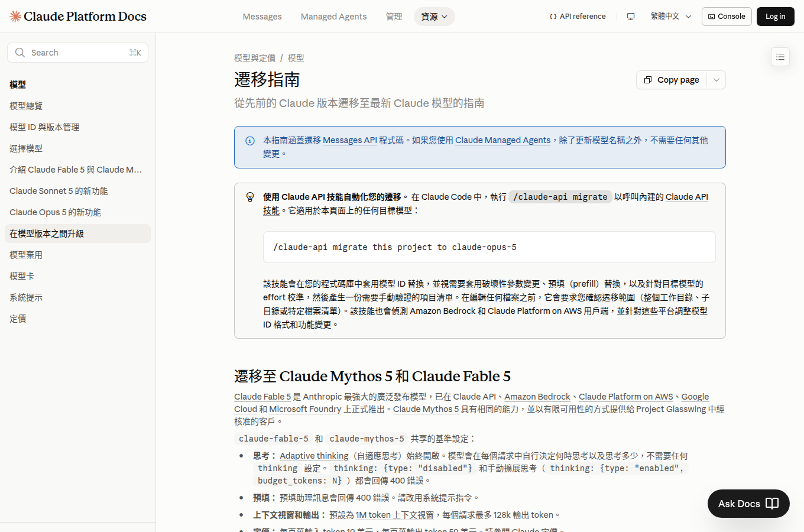Open the Ask Docs assistant button
This screenshot has width=804, height=532.
(748, 504)
